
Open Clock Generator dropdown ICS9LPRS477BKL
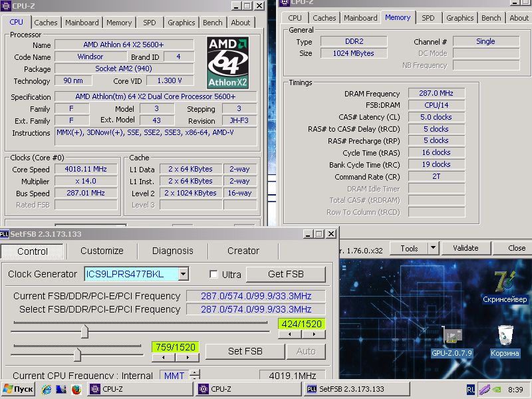coord(184,274)
